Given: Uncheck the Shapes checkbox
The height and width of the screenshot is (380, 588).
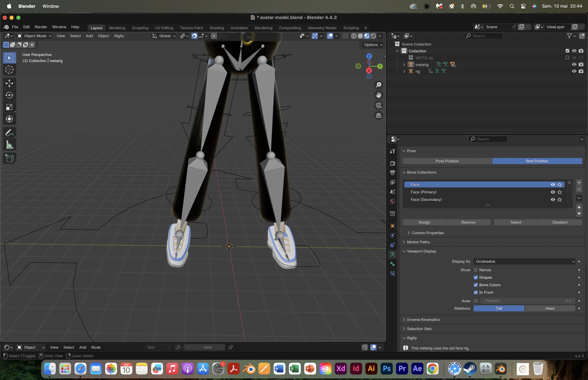Looking at the screenshot, I should pyautogui.click(x=476, y=277).
